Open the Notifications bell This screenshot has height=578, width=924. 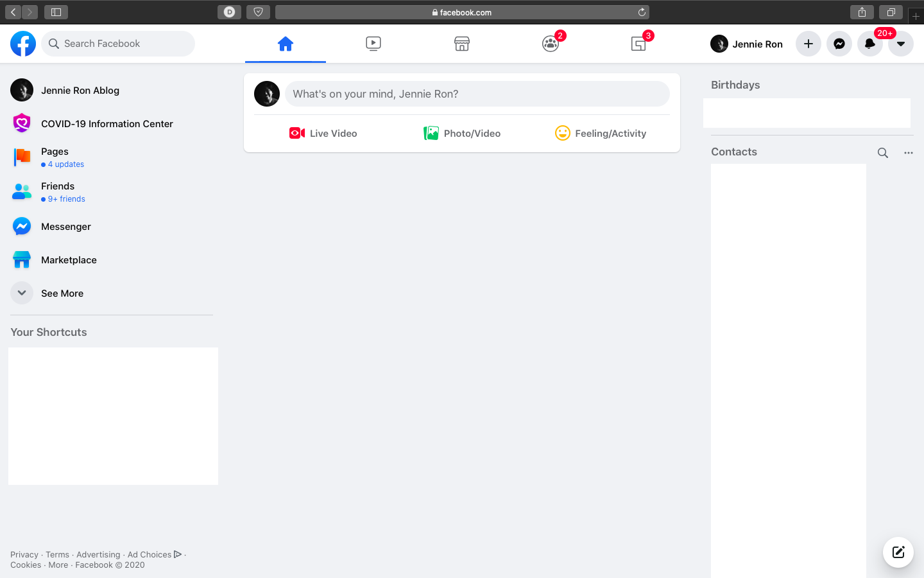click(x=870, y=44)
